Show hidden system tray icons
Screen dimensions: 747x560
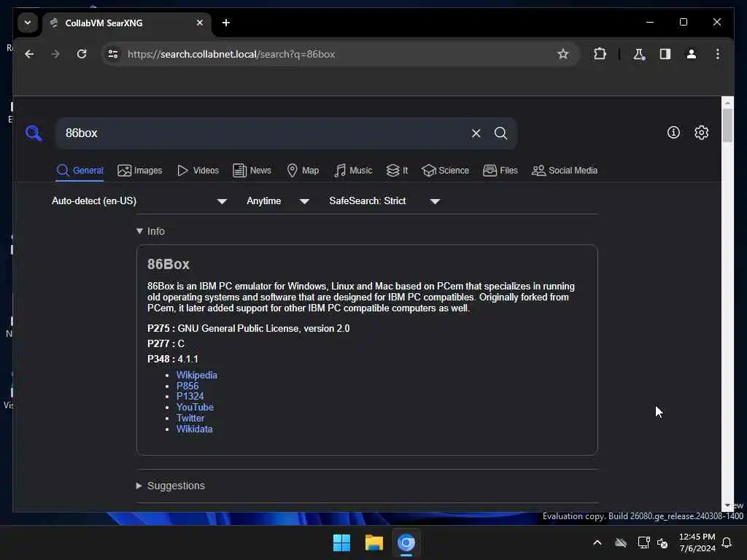click(x=597, y=542)
